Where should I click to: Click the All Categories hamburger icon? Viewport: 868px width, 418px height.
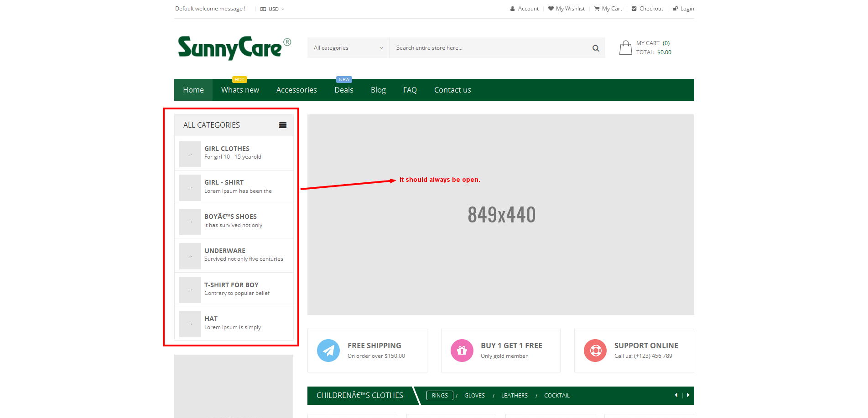point(283,125)
